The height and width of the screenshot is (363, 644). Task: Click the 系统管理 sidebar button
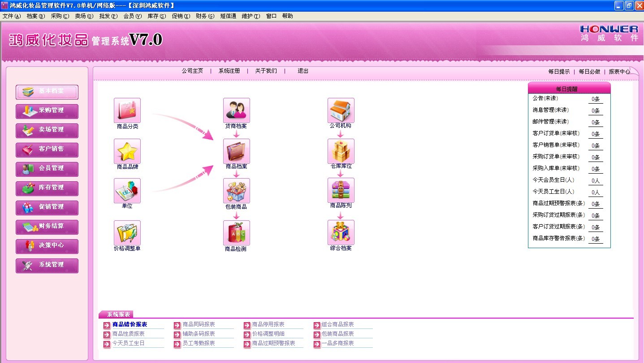[47, 265]
